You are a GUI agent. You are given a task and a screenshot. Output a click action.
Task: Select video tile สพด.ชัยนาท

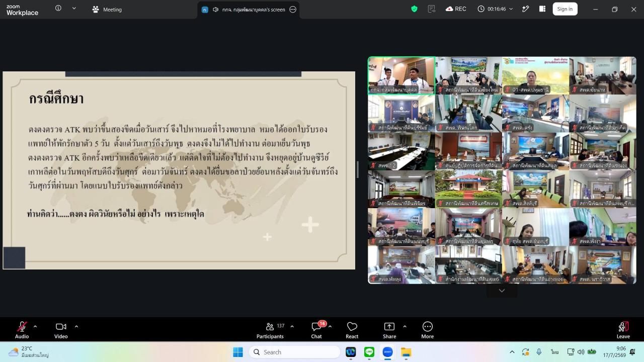(603, 75)
